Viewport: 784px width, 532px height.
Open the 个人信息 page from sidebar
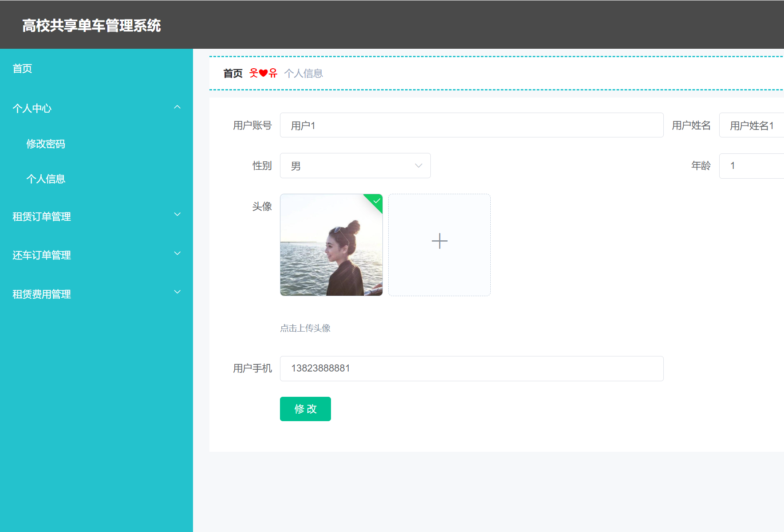46,179
